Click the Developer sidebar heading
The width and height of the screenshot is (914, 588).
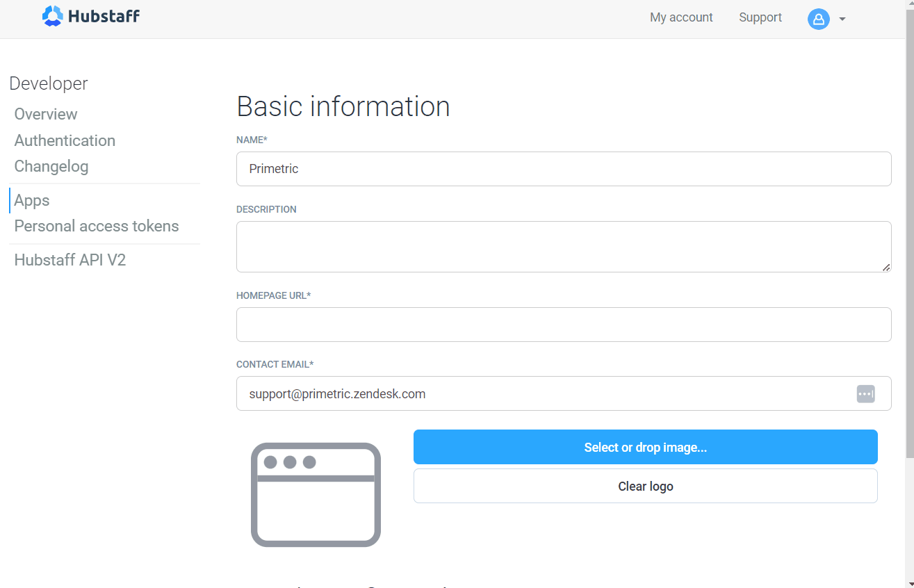(x=49, y=83)
